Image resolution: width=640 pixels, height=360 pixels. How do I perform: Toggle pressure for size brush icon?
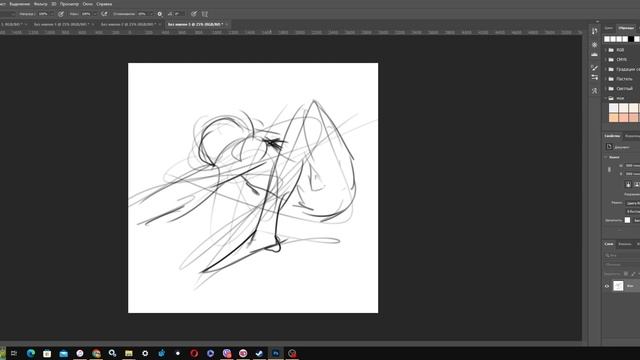[x=194, y=14]
